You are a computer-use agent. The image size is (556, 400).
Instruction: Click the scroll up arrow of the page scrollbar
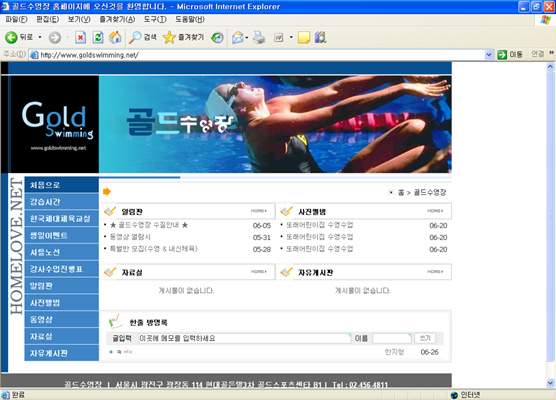click(x=550, y=66)
